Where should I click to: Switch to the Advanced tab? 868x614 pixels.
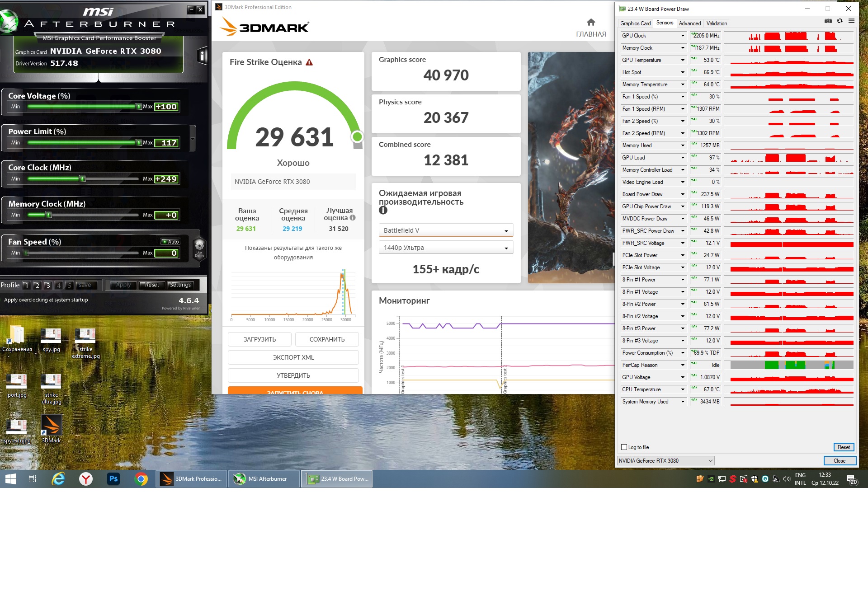coord(689,23)
